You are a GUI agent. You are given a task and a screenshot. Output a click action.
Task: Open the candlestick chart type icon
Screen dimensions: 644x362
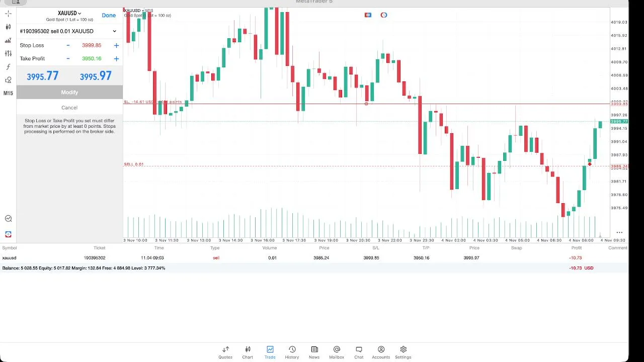click(x=8, y=27)
